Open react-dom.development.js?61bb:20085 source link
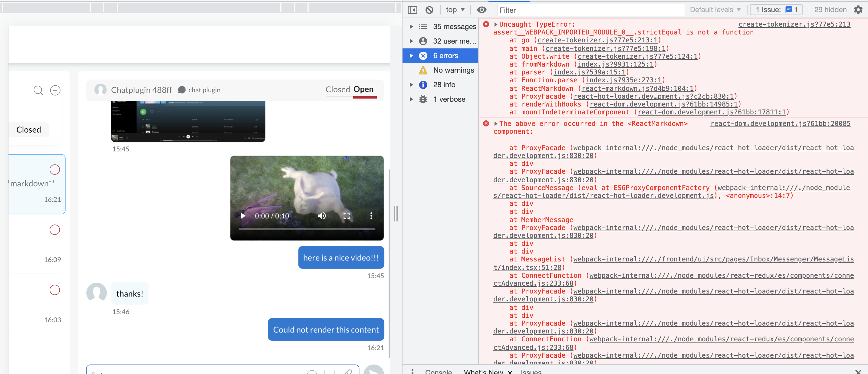Screen dimensions: 868x374 coord(780,124)
